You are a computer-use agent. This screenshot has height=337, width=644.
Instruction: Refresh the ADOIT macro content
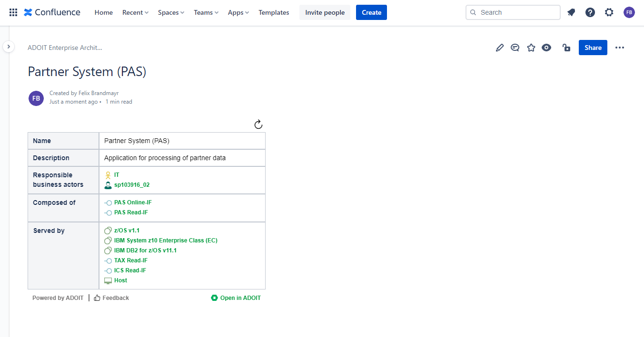tap(258, 125)
